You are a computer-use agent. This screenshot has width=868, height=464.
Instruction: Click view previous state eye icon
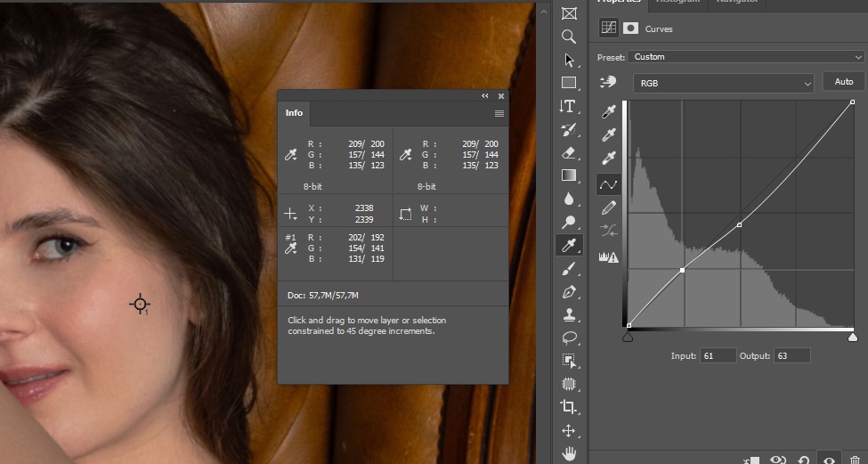(778, 459)
